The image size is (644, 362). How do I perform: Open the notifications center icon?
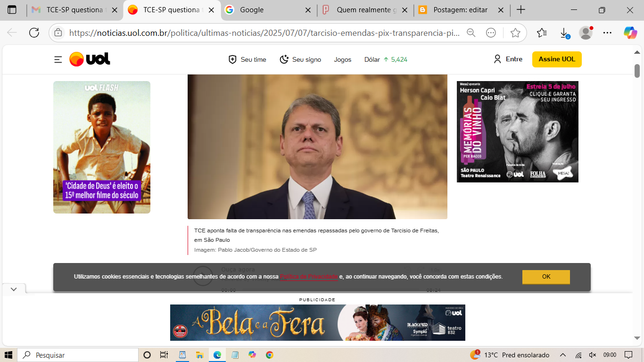click(628, 355)
